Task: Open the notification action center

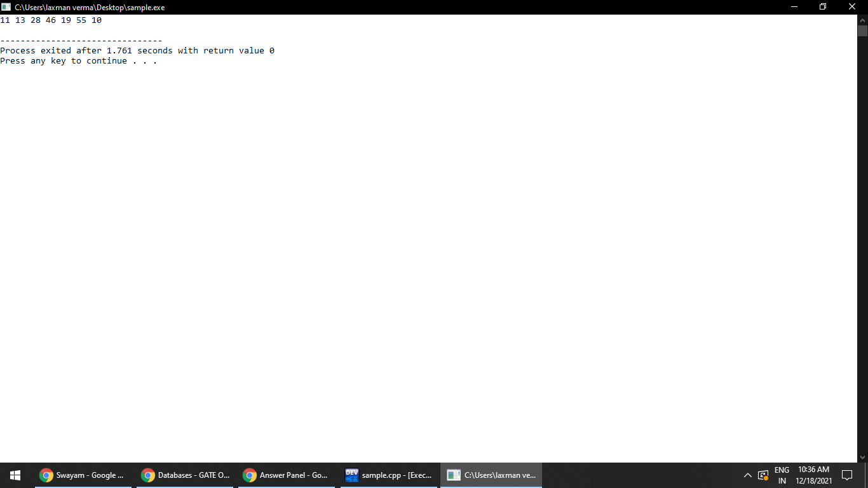Action: (846, 475)
